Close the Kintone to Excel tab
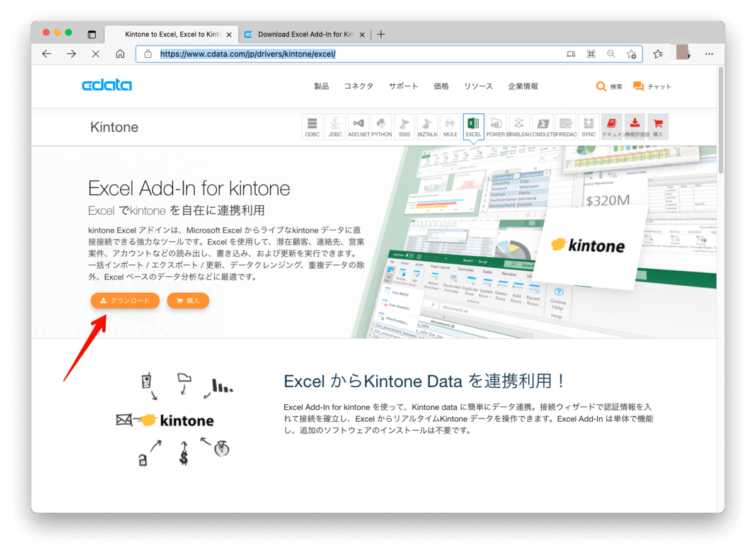 click(229, 35)
